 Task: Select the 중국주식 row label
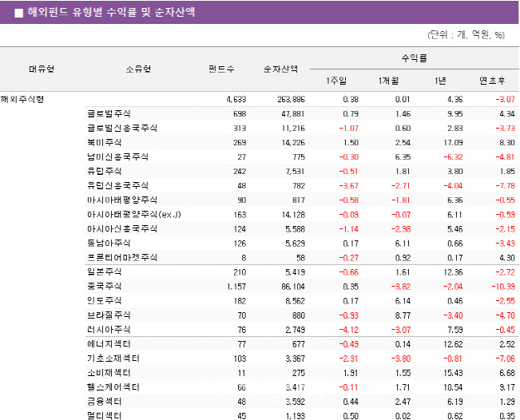pyautogui.click(x=104, y=287)
